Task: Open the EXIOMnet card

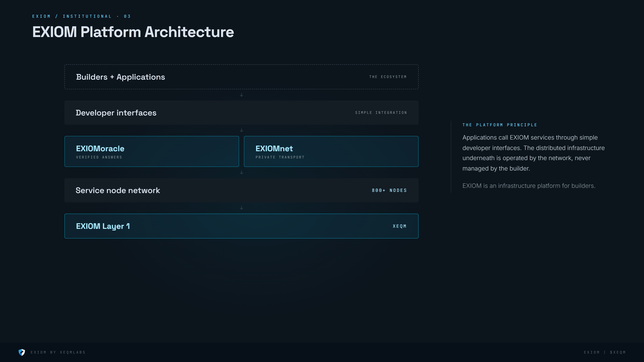Action: [331, 151]
